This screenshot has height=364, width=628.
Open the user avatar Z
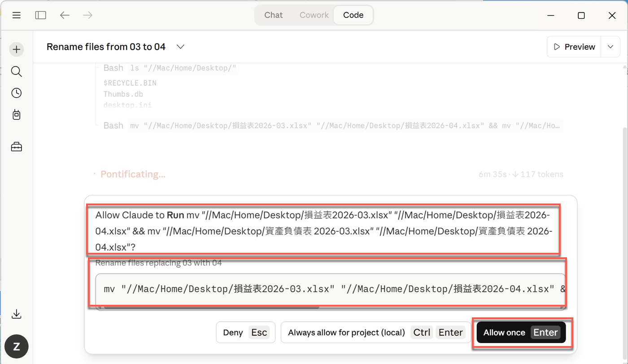click(17, 346)
